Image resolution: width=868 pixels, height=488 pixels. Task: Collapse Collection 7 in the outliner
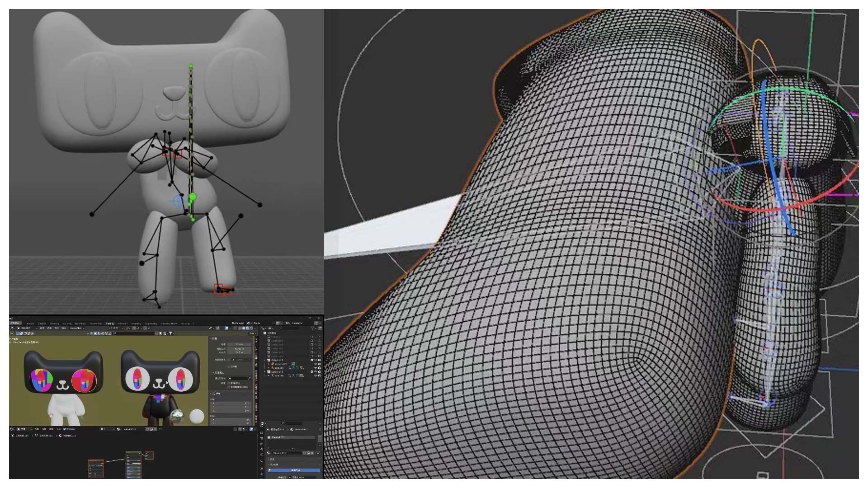coord(265,360)
